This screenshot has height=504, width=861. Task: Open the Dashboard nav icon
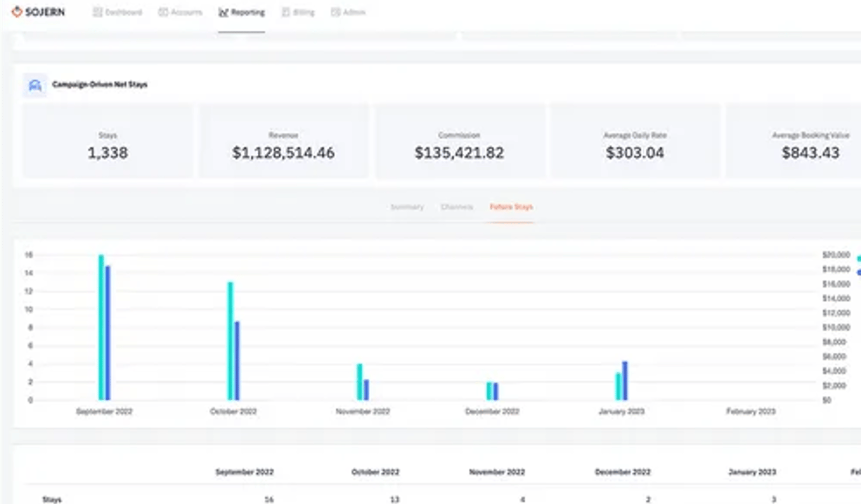click(97, 12)
